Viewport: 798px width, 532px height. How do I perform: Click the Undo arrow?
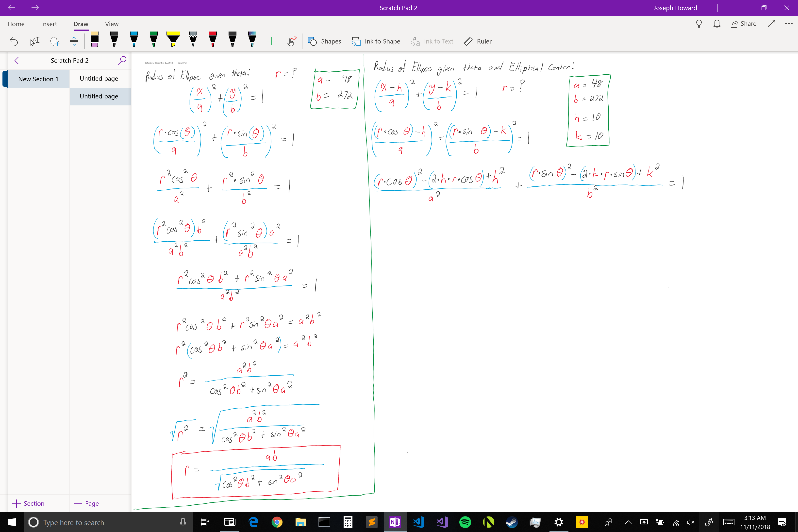coord(14,41)
